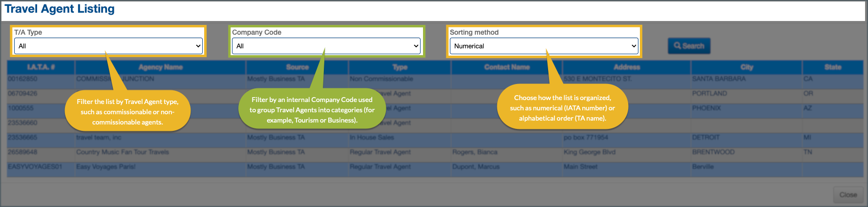Click the Agency Name column header

160,67
